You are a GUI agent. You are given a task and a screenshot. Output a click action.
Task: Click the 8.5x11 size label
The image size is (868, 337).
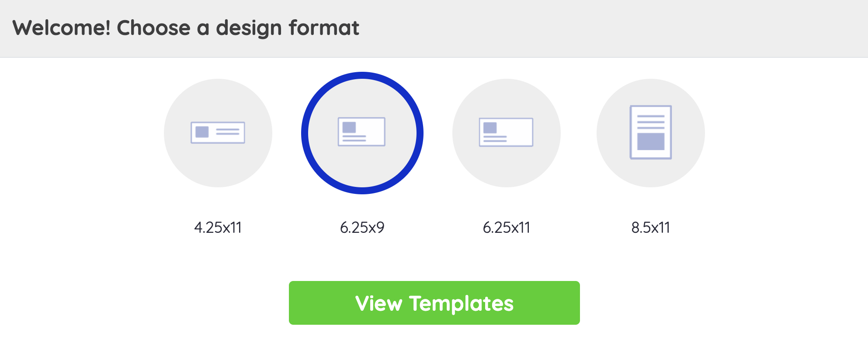650,228
